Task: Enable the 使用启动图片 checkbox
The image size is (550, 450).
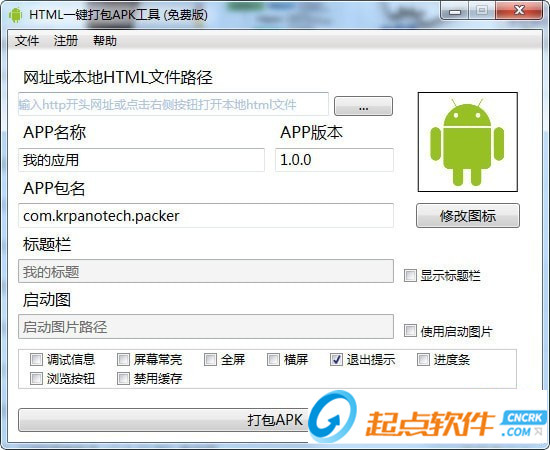Action: (x=410, y=331)
